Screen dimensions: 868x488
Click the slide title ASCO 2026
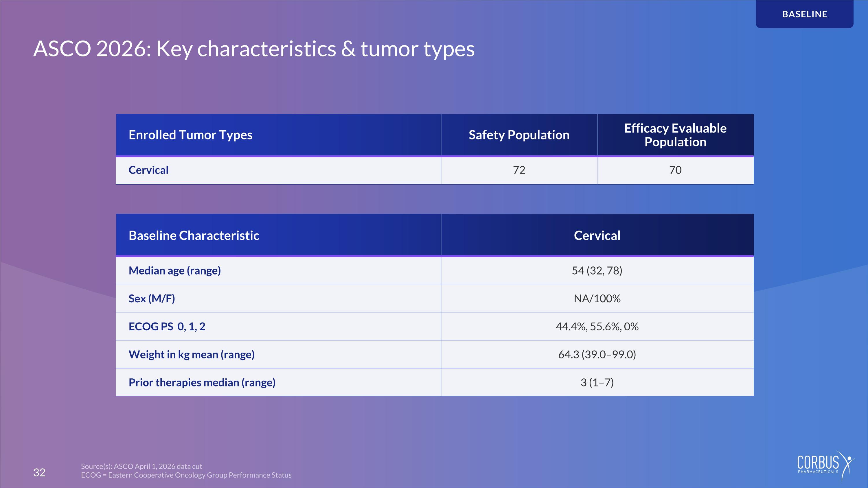[x=254, y=49]
